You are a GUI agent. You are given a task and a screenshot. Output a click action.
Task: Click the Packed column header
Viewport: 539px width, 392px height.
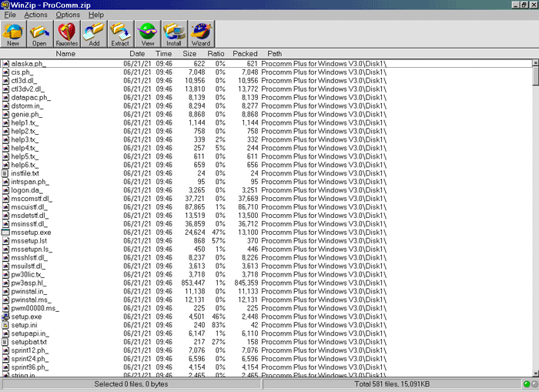pos(245,54)
